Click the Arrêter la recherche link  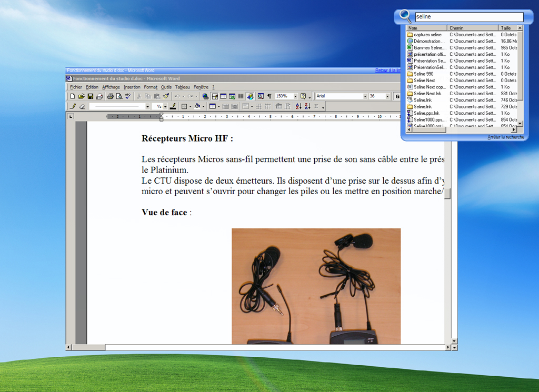point(506,137)
